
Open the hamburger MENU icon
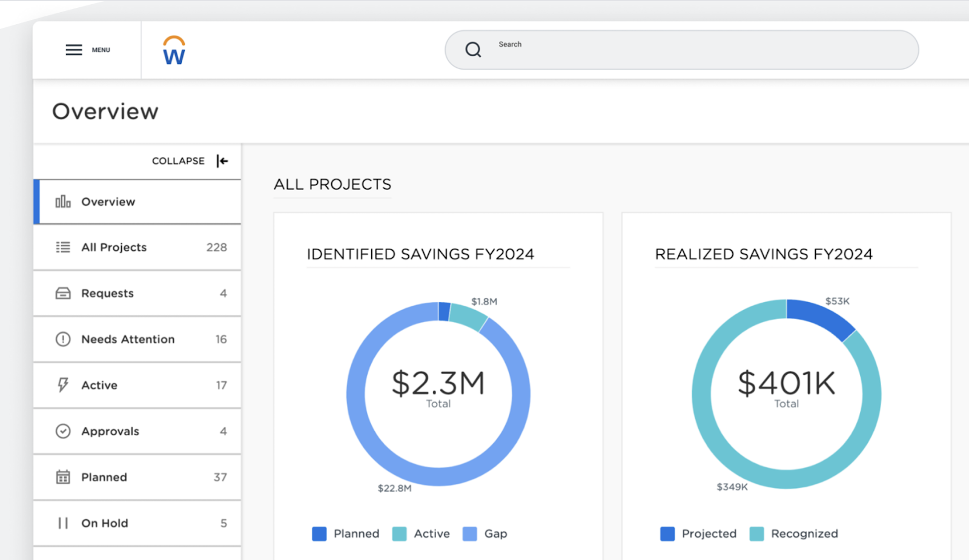coord(73,50)
